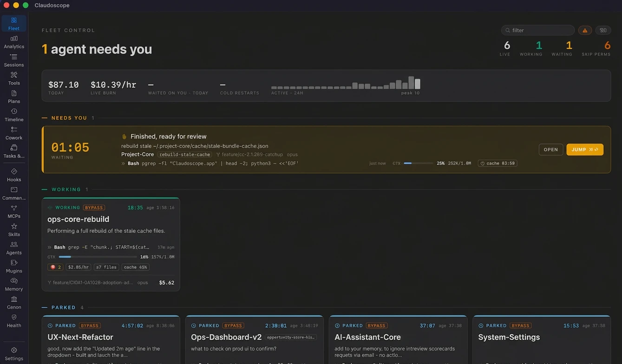Image resolution: width=622 pixels, height=364 pixels.
Task: Click the OPEN button on waiting agent
Action: (551, 149)
